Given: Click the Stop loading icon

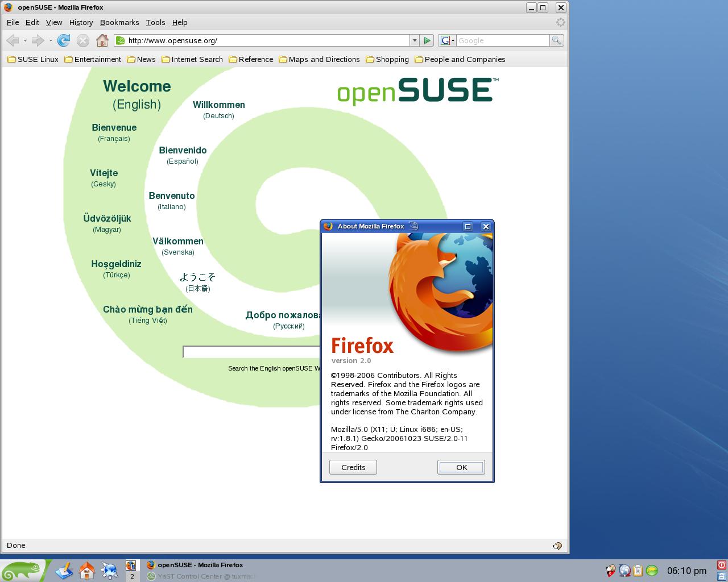Looking at the screenshot, I should [83, 40].
